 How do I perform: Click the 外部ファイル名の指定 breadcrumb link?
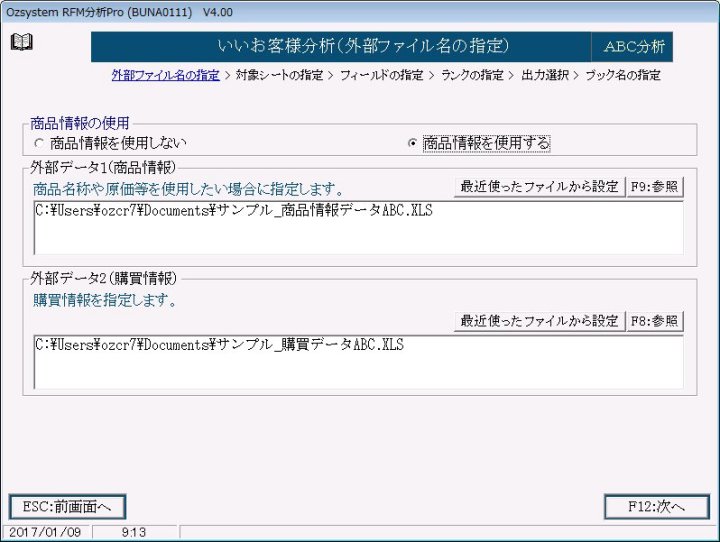pos(165,75)
